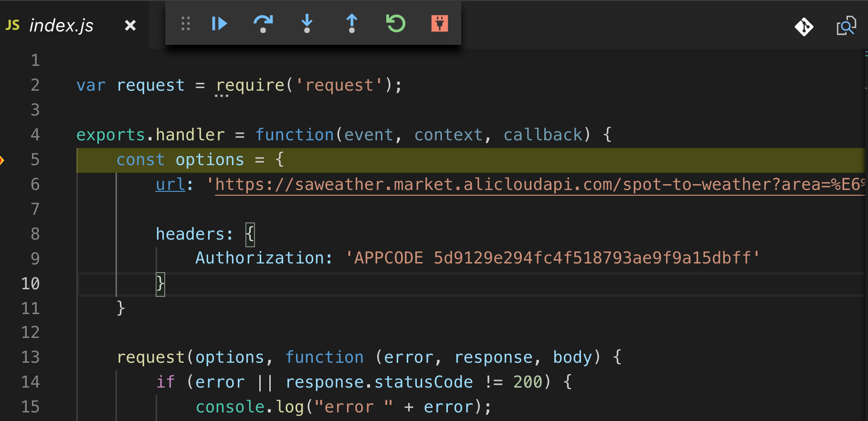The image size is (868, 421).
Task: Click 'request(options,' call on line 13
Action: (x=195, y=358)
